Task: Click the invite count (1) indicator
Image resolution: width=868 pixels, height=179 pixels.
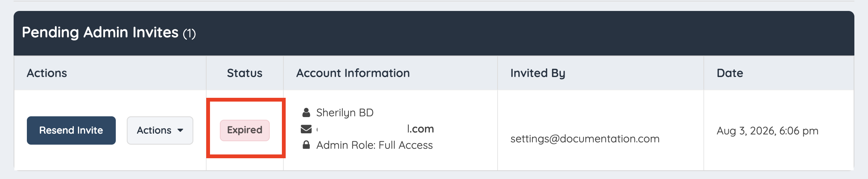Action: [x=189, y=34]
